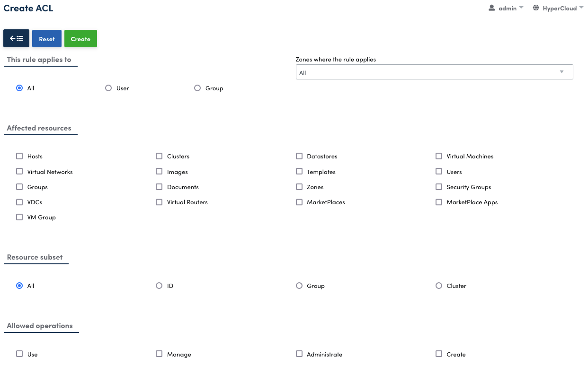
Task: Tick the Security Groups checkbox
Action: (x=439, y=187)
